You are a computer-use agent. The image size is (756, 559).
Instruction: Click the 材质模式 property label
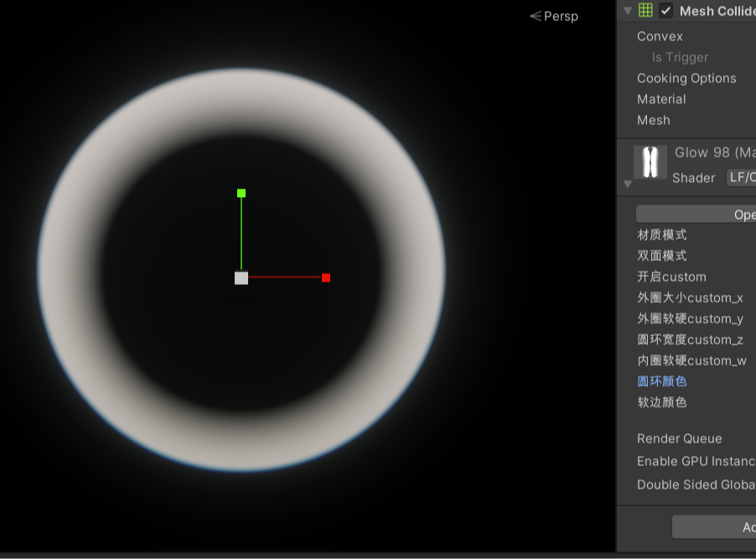point(662,235)
